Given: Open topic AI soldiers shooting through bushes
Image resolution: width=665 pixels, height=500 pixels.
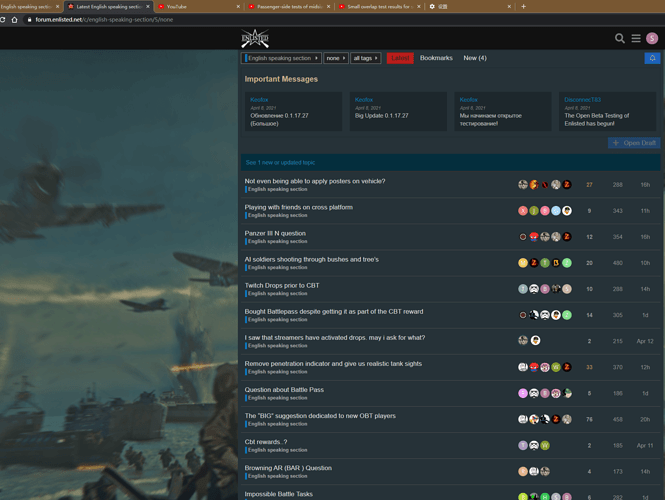Looking at the screenshot, I should 311,260.
